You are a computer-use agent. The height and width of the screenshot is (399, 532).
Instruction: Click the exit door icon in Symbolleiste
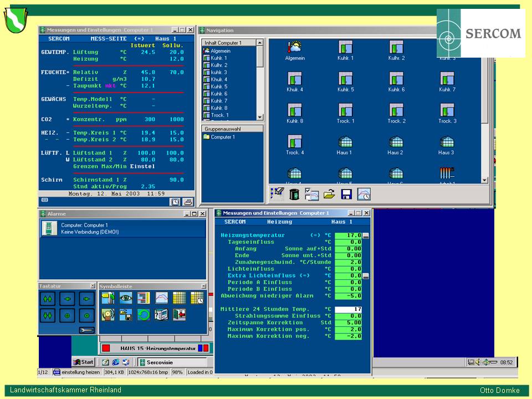click(179, 315)
